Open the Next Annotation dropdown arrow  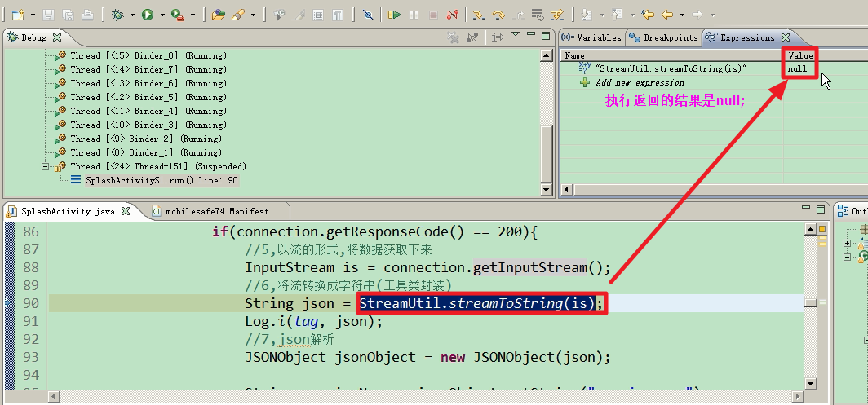[602, 15]
